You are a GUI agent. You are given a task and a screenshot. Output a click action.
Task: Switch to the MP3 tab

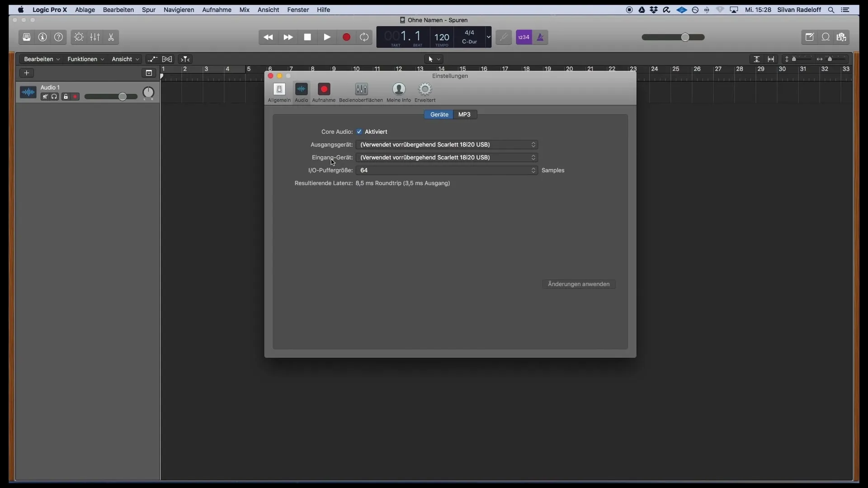[x=465, y=115]
